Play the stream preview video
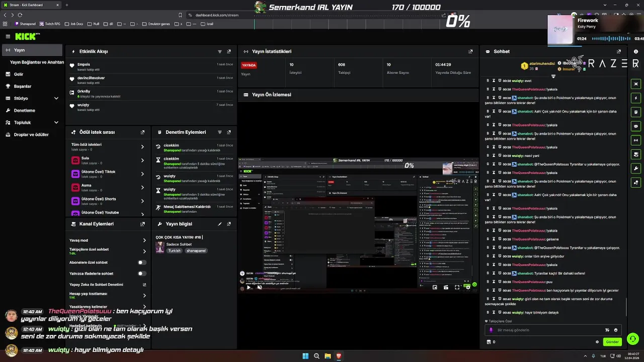Image resolution: width=644 pixels, height=362 pixels. (249, 288)
